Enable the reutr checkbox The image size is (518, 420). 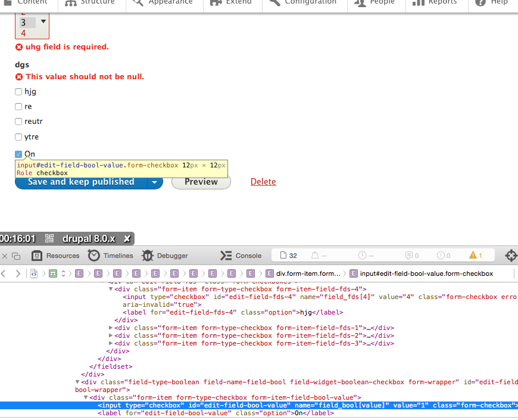(18, 121)
